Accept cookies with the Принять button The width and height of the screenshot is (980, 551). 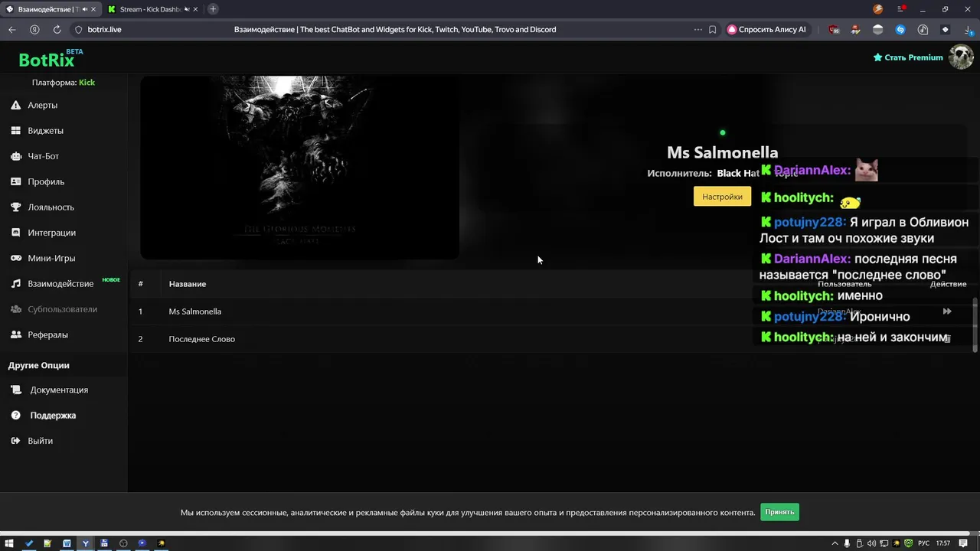(779, 512)
